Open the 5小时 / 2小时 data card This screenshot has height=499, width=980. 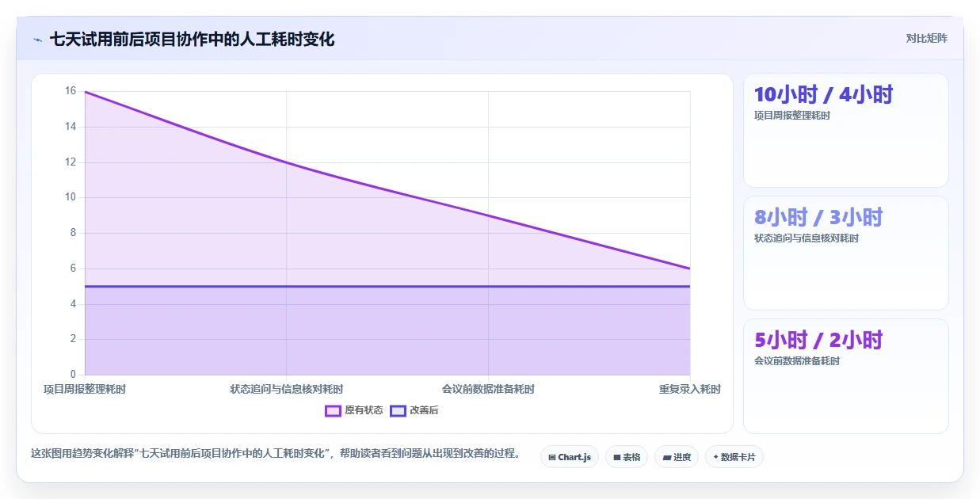pos(845,375)
